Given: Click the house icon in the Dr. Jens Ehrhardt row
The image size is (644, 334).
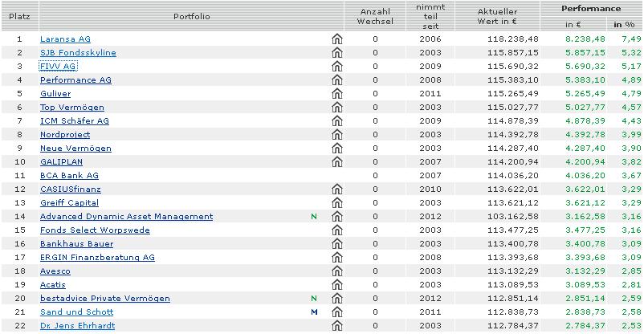Looking at the screenshot, I should [x=337, y=325].
